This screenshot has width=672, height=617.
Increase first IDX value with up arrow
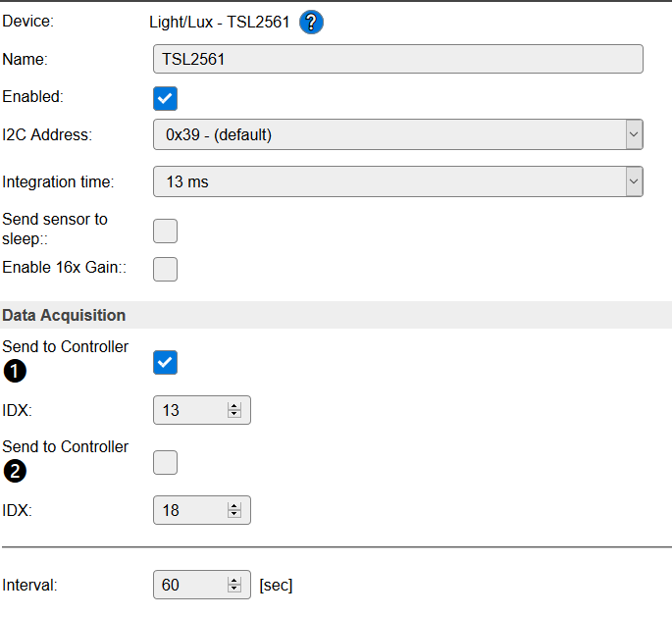[233, 406]
